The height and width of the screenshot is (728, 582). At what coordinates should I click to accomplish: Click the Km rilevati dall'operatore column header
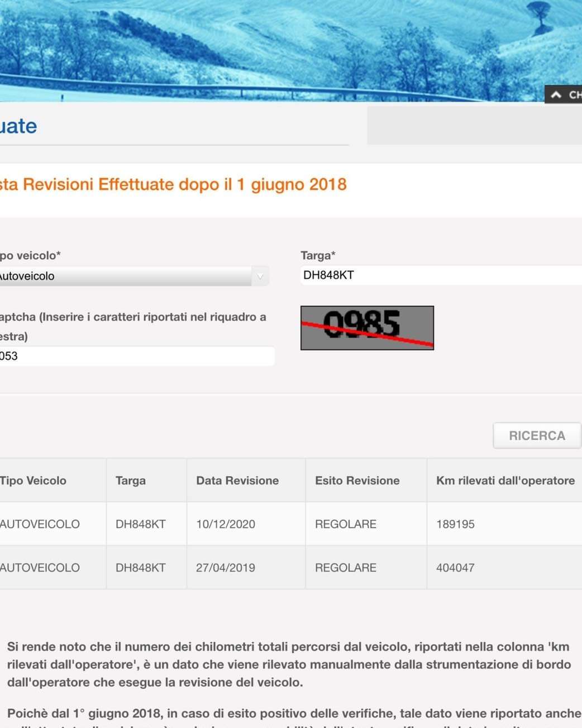505,480
